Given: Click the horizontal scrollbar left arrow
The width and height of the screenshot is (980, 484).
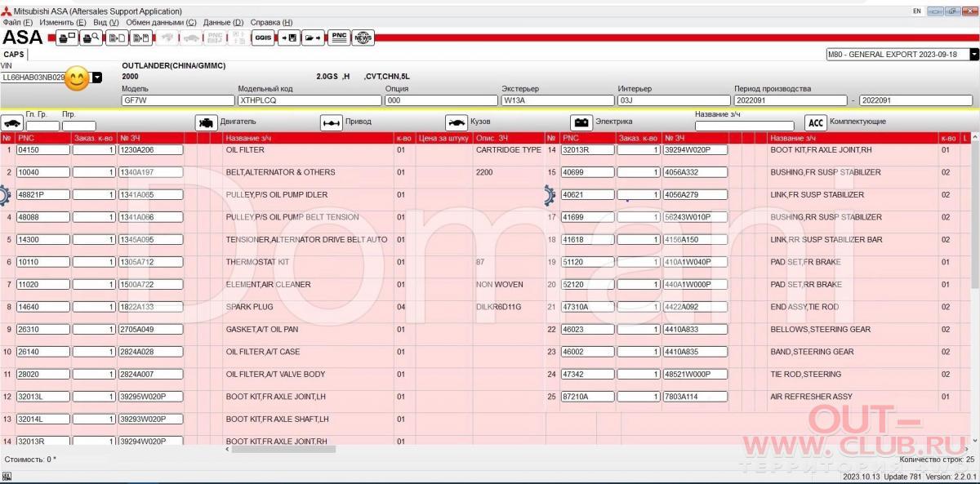Looking at the screenshot, I should coord(228,449).
